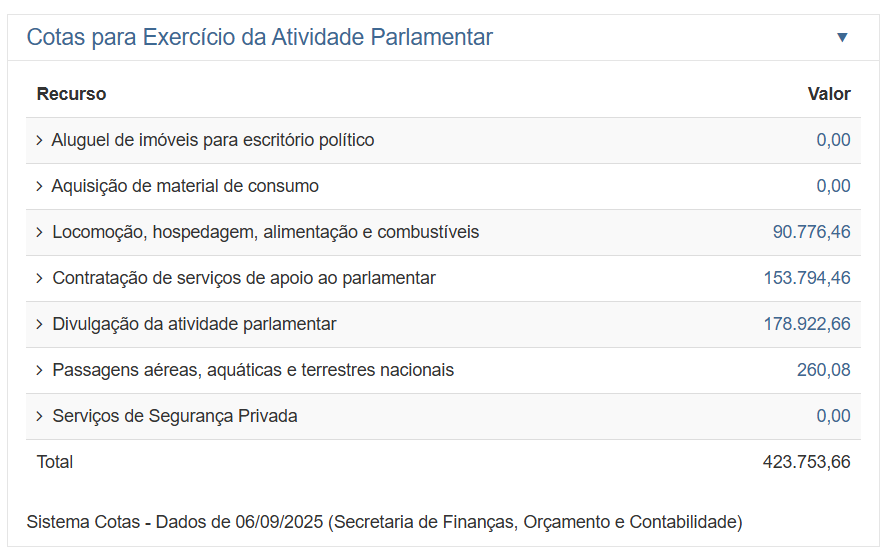Expand the Divulgação da atividade chevron
Screen dimensions: 893x554
point(40,324)
